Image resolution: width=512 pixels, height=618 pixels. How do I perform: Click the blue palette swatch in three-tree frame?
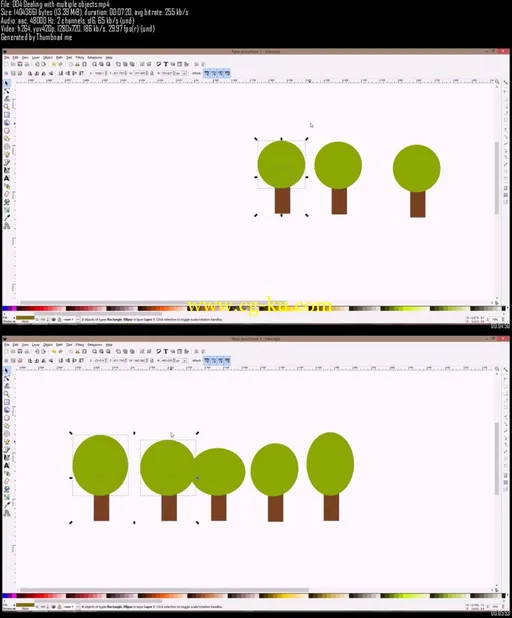tap(5, 309)
